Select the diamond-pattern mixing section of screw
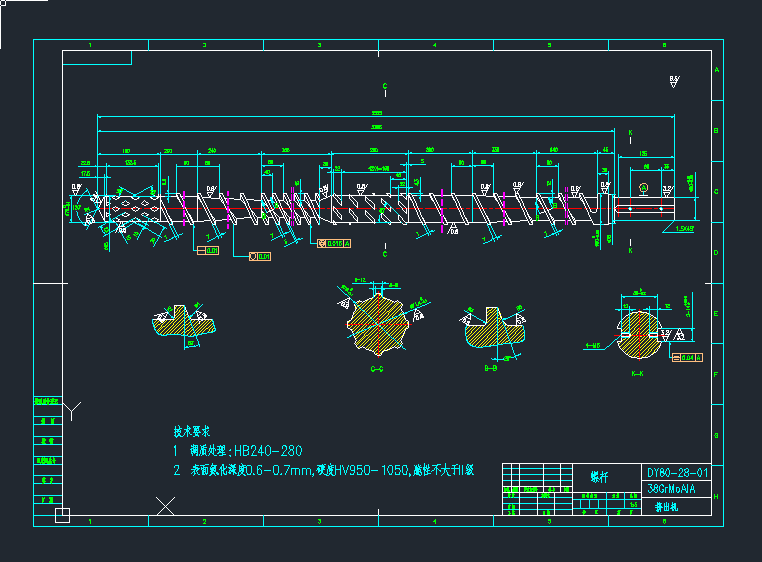The image size is (762, 562). (x=132, y=206)
